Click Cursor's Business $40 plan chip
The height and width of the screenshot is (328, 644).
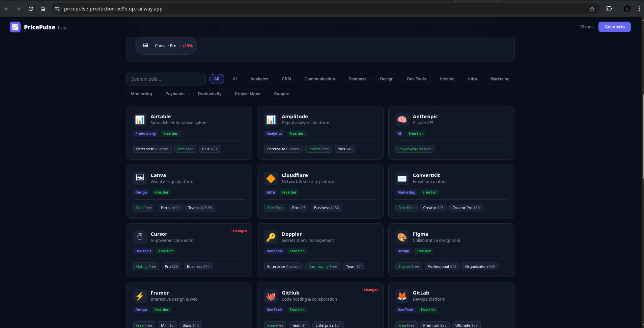tap(198, 267)
